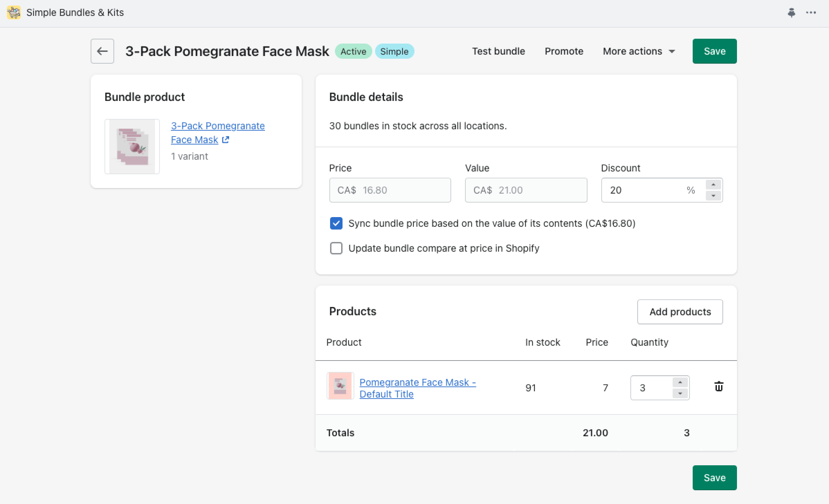Click the Products section heading

pyautogui.click(x=353, y=311)
